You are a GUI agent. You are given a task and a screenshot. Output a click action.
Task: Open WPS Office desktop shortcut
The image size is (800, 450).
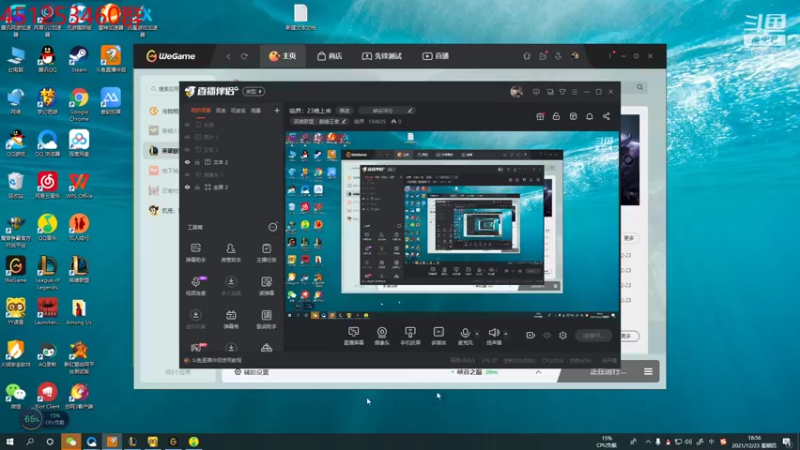pos(79,185)
